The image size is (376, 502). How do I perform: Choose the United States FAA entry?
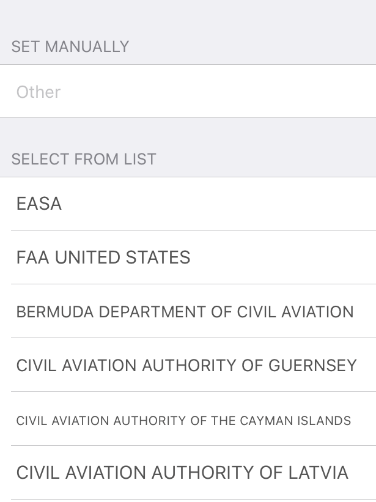click(x=188, y=257)
